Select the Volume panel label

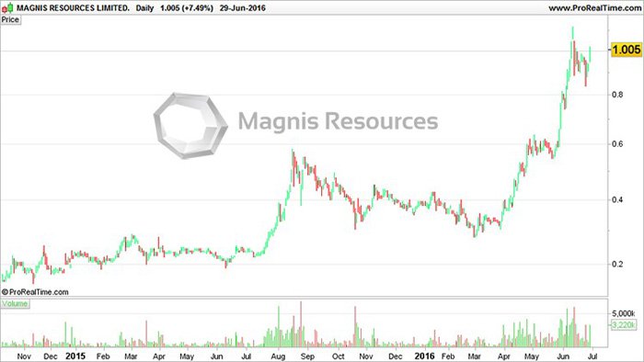click(15, 304)
